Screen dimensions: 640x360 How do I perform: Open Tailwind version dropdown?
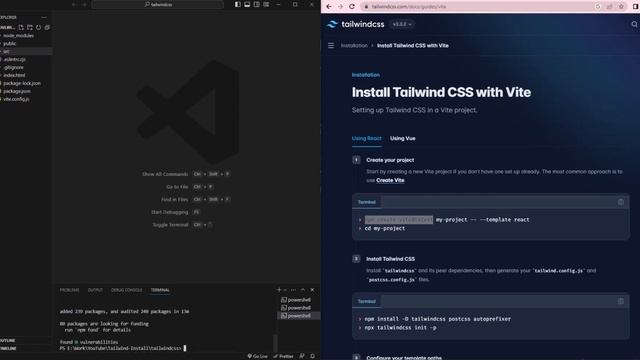402,24
